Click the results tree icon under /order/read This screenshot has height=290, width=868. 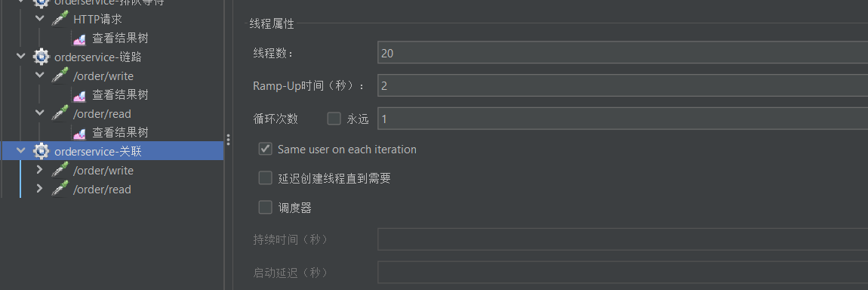click(x=79, y=133)
